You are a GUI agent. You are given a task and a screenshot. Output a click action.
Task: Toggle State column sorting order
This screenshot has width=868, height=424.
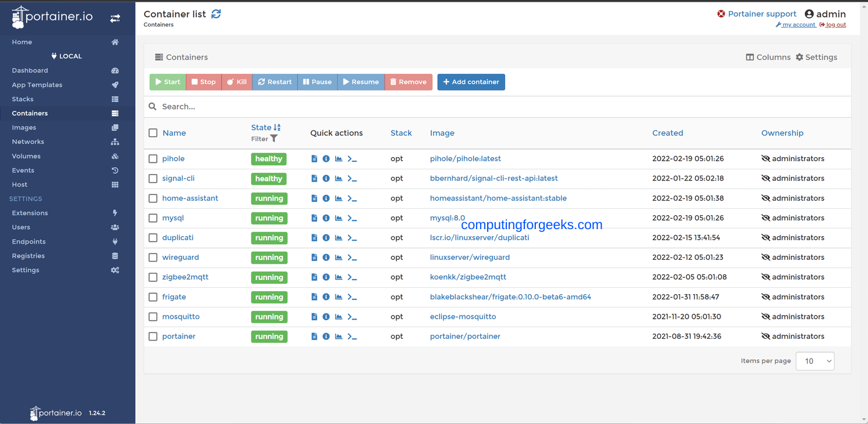tap(277, 127)
